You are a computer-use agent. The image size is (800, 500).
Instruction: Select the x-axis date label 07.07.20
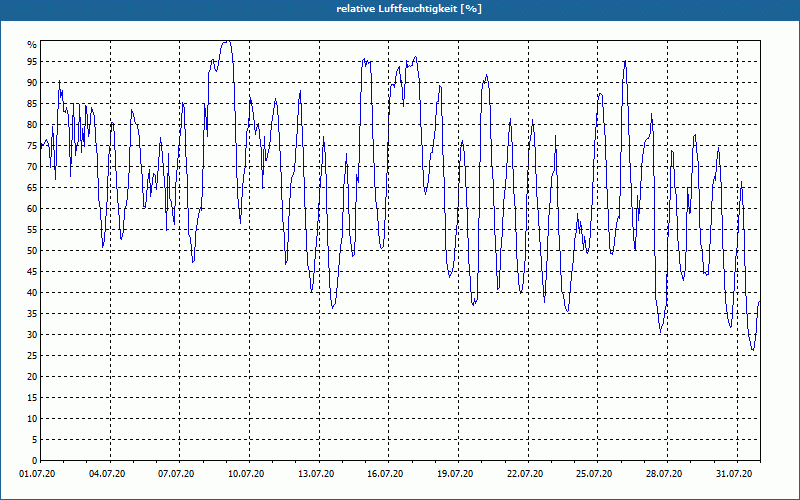(x=176, y=474)
